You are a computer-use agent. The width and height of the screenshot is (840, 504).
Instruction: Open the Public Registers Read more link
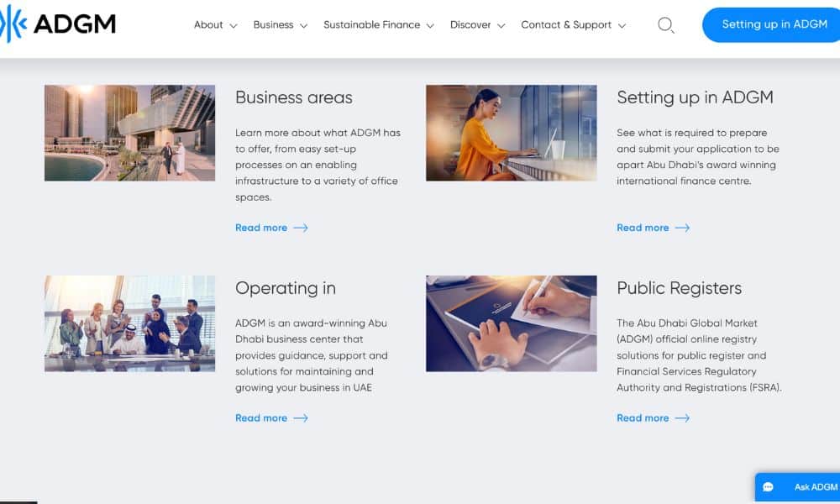pos(643,417)
